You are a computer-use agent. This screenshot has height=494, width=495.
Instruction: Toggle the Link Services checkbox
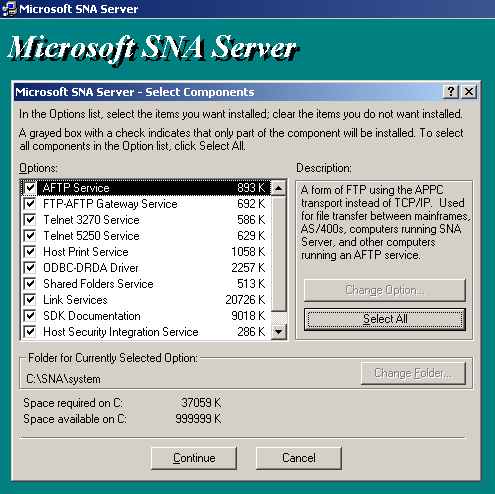30,300
